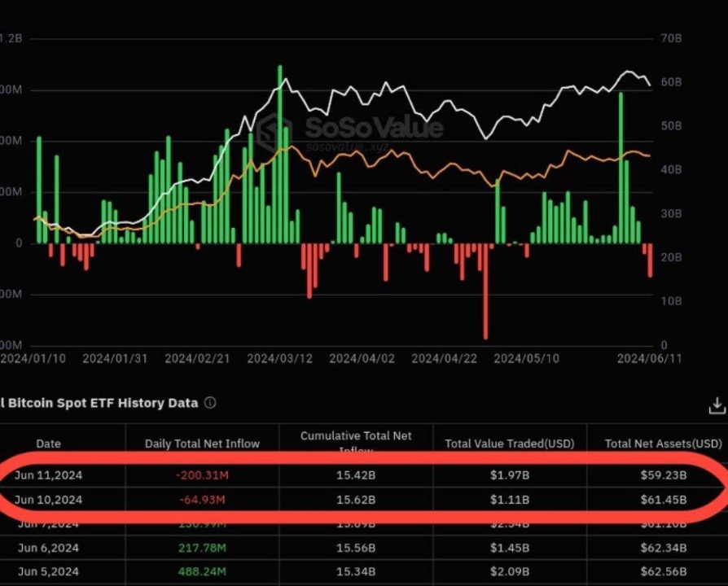Click the info icon beside History Data title
This screenshot has width=728, height=586.
pos(210,403)
